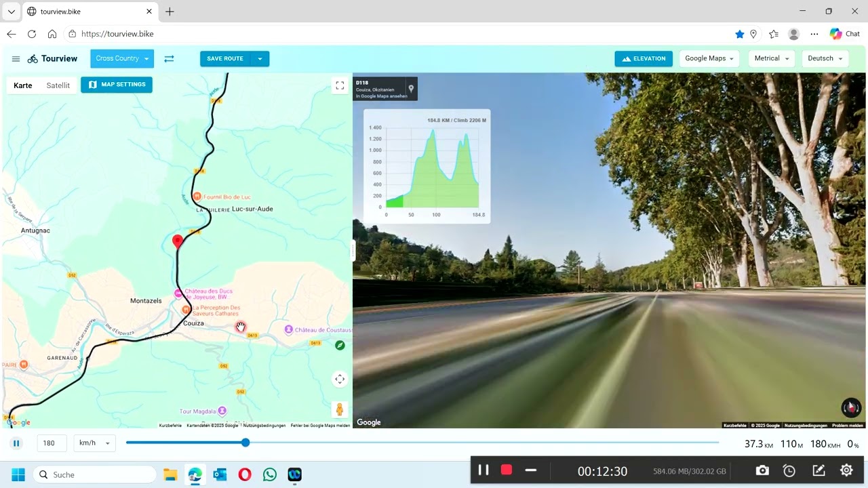Open the km/h speed unit dropdown

tap(94, 443)
